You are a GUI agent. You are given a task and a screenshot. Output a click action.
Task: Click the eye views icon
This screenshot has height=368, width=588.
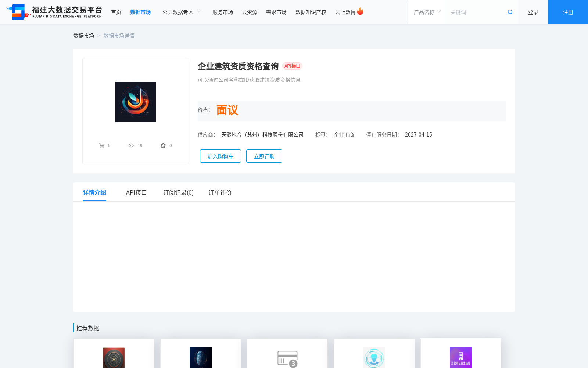pos(131,145)
